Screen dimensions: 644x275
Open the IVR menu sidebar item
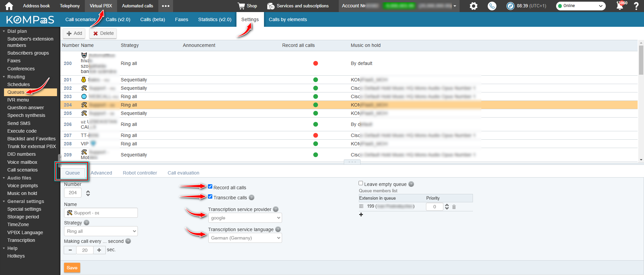tap(18, 100)
